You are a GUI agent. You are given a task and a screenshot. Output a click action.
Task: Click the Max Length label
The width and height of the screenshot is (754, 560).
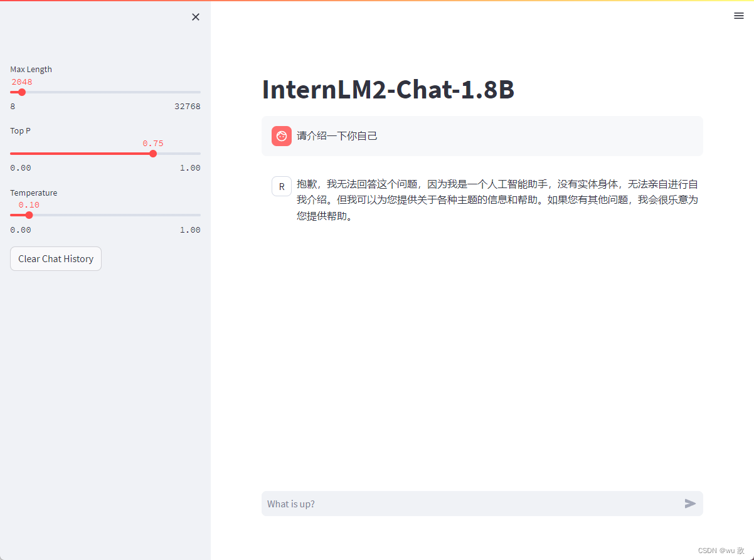pos(31,70)
